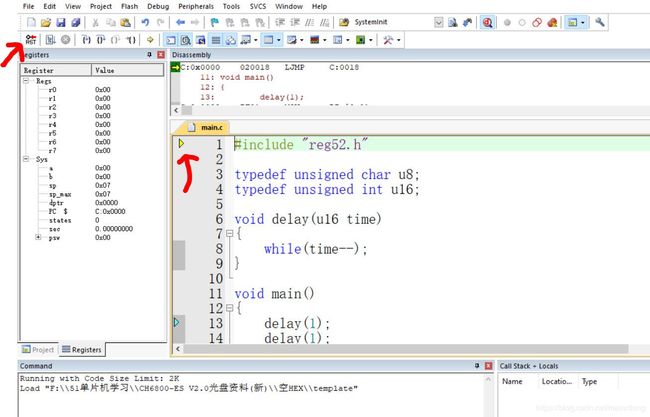The image size is (650, 417).
Task: Toggle the Command Window icon
Action: pos(171,40)
